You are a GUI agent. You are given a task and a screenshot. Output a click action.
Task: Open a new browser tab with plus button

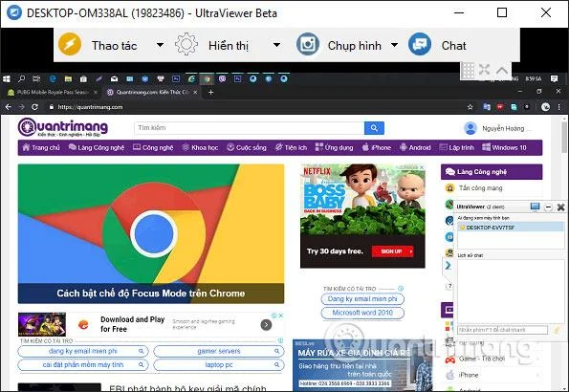[x=210, y=92]
